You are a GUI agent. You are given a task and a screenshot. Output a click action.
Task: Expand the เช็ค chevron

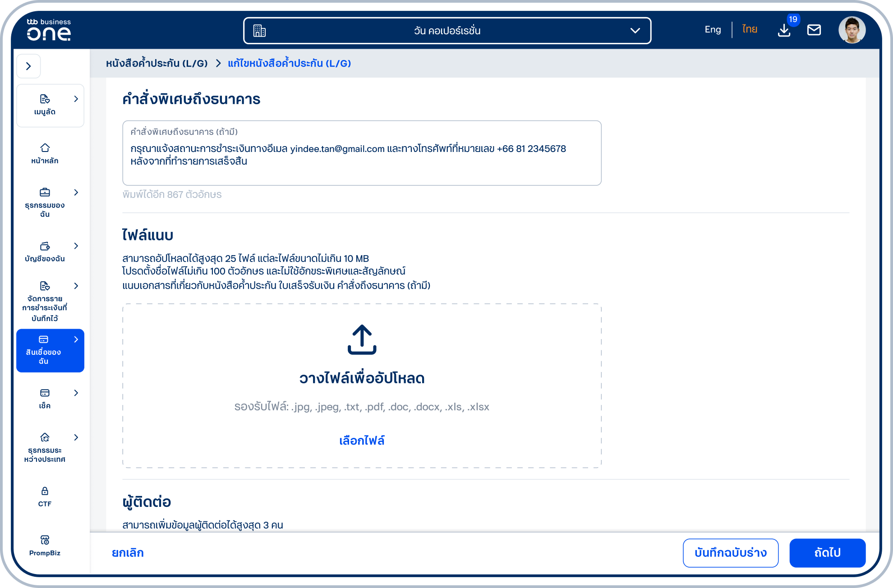point(76,393)
